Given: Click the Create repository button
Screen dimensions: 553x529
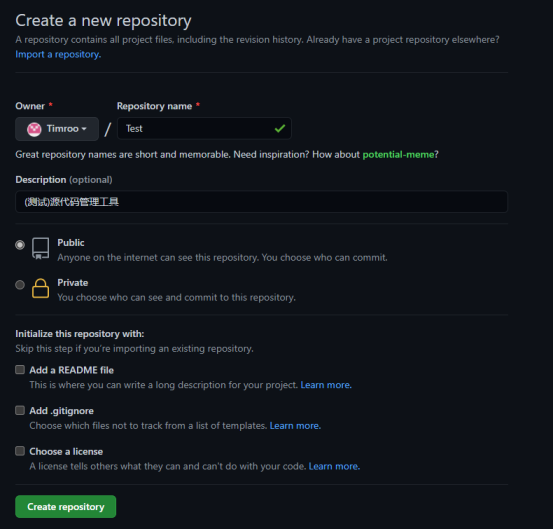Looking at the screenshot, I should click(x=66, y=507).
